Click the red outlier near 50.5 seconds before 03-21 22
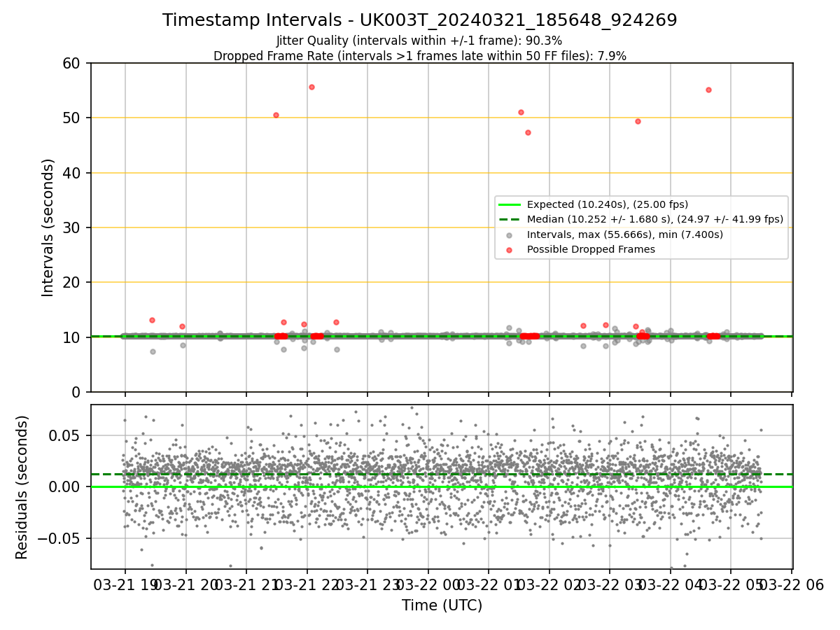Screen dimensions: 840x630 coord(276,115)
